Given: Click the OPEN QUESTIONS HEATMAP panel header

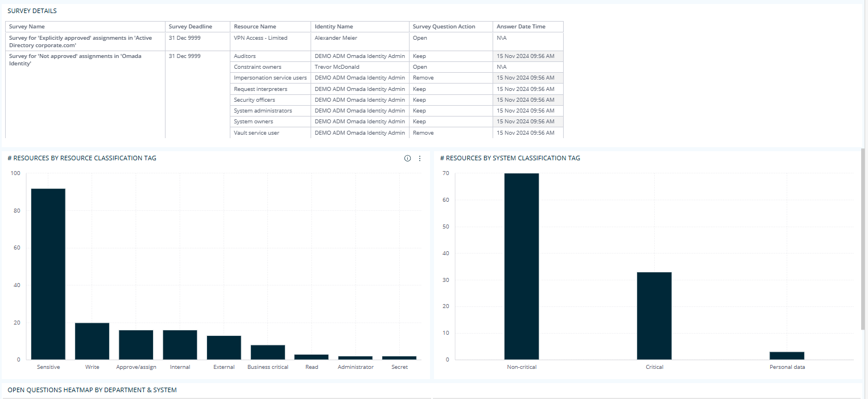Looking at the screenshot, I should (x=91, y=390).
